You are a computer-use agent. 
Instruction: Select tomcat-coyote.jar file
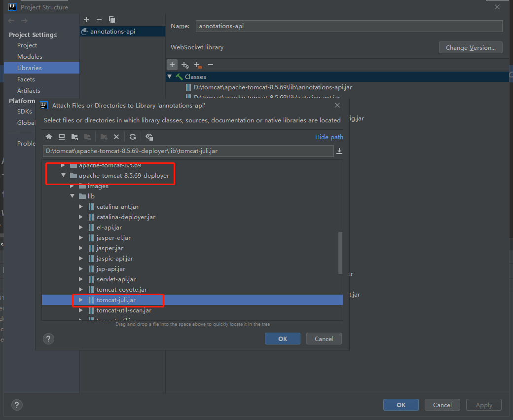[x=121, y=290]
